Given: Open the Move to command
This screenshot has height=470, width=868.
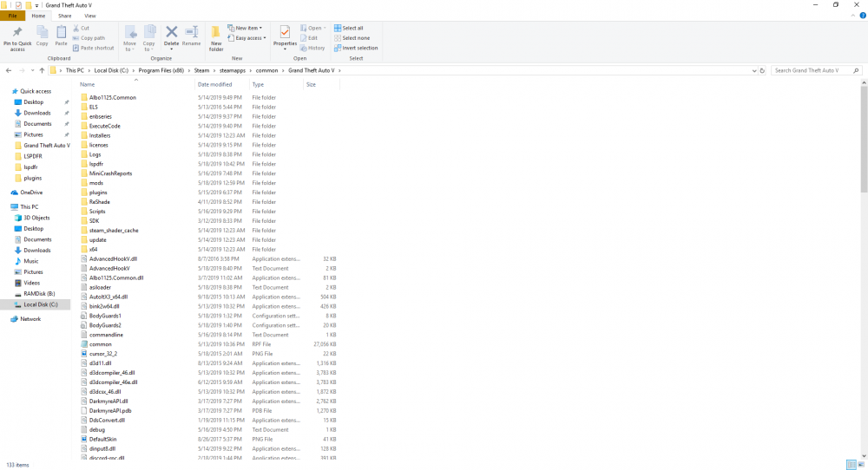Looking at the screenshot, I should pos(129,38).
